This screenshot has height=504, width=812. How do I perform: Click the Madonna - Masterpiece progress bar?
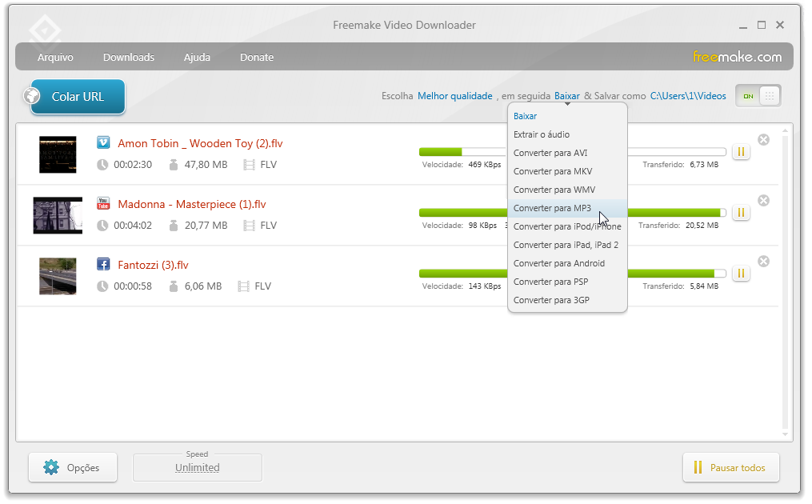point(572,212)
